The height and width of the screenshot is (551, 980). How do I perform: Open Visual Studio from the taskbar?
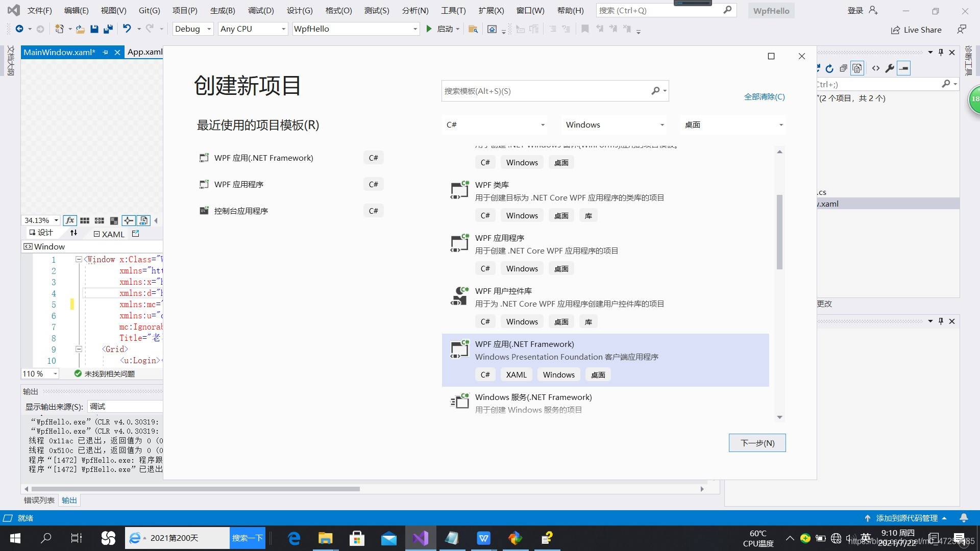tap(421, 538)
